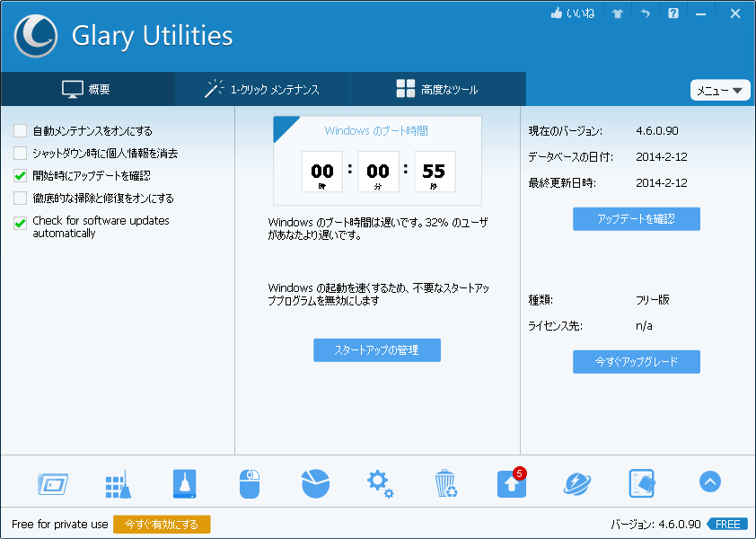Open the 高度なツール tab
The image size is (756, 539).
438,89
